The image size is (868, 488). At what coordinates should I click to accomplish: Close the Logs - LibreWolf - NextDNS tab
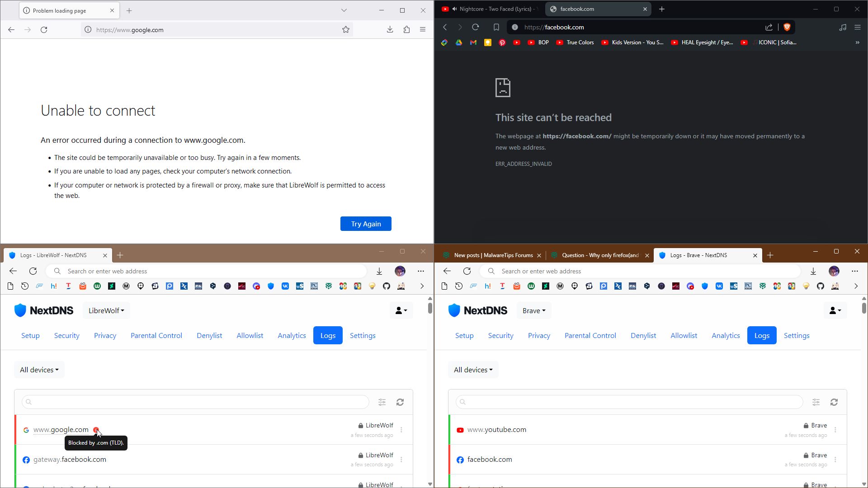pos(105,255)
